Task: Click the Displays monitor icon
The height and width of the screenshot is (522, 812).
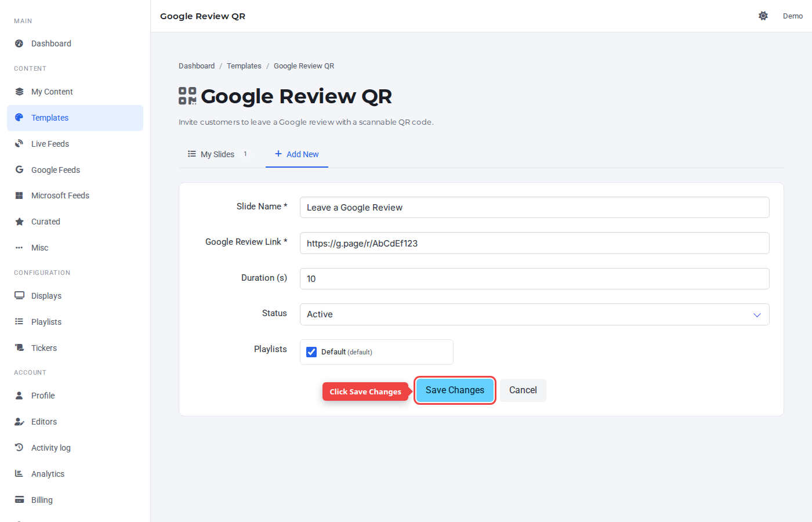Action: click(x=19, y=296)
